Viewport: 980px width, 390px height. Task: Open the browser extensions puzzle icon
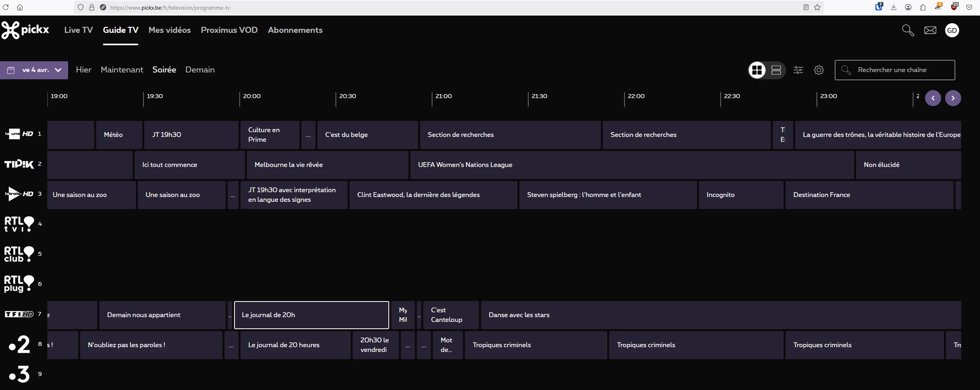923,7
